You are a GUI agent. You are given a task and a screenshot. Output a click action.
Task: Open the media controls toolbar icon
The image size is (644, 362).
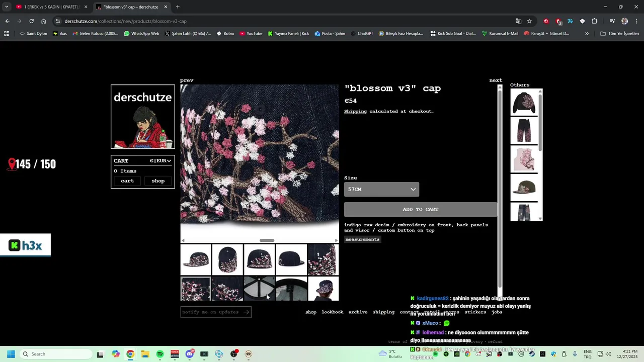pyautogui.click(x=612, y=21)
